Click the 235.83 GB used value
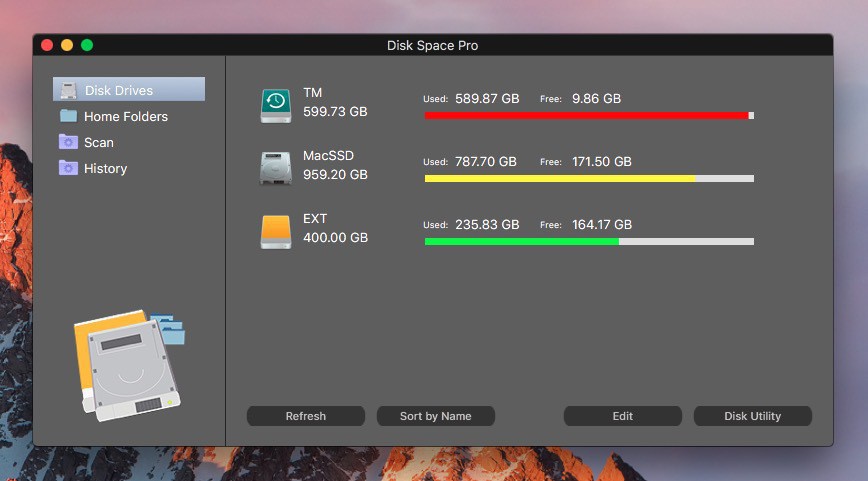The width and height of the screenshot is (868, 481). coord(487,225)
